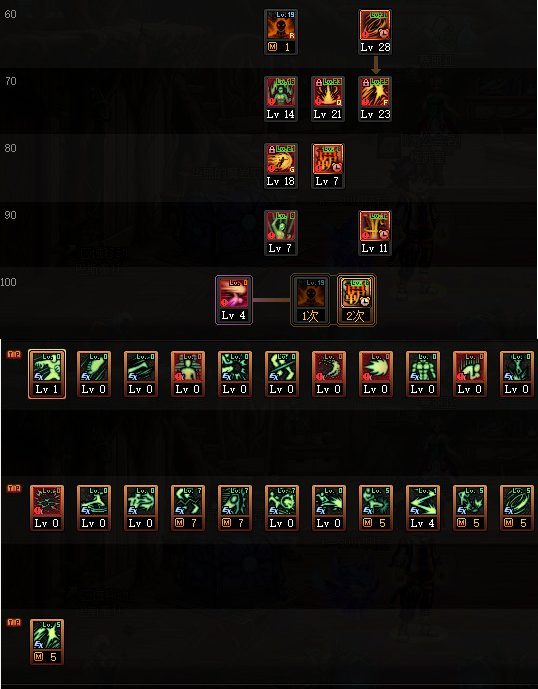Image resolution: width=538 pixels, height=689 pixels.
Task: Select the pink Lv 4 skill in the 100 row
Action: point(234,300)
